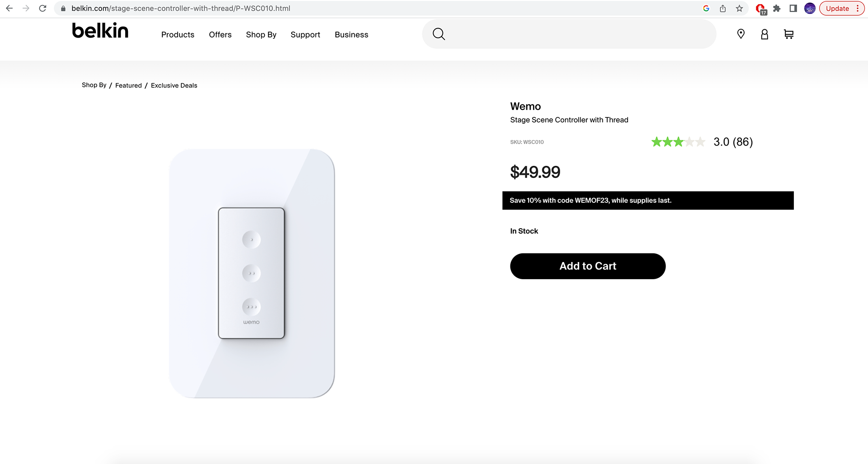
Task: Click the Exclusive Deals breadcrumb link
Action: (x=174, y=85)
